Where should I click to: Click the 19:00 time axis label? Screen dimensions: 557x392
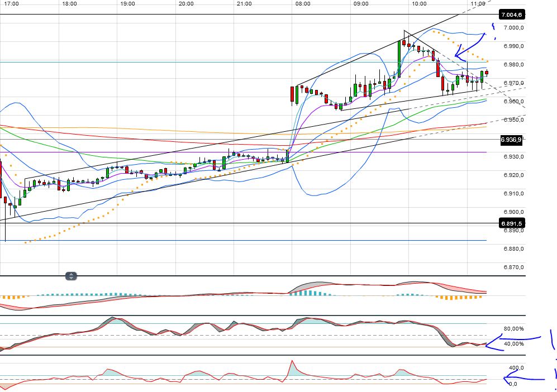click(127, 3)
